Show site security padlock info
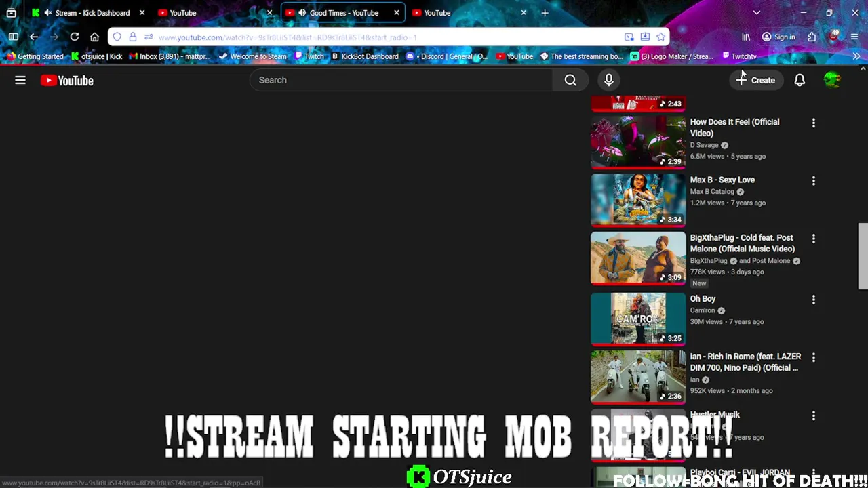868x488 pixels. pos(133,37)
